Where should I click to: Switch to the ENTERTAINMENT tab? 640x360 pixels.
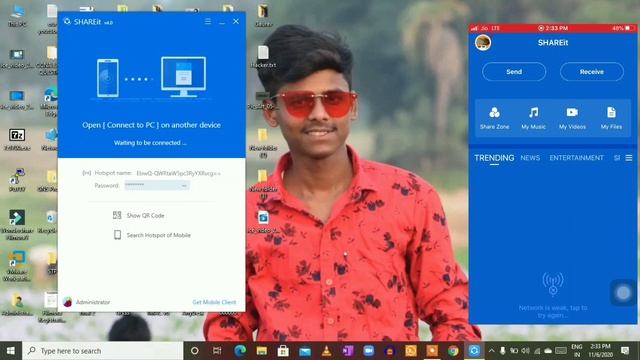[576, 158]
